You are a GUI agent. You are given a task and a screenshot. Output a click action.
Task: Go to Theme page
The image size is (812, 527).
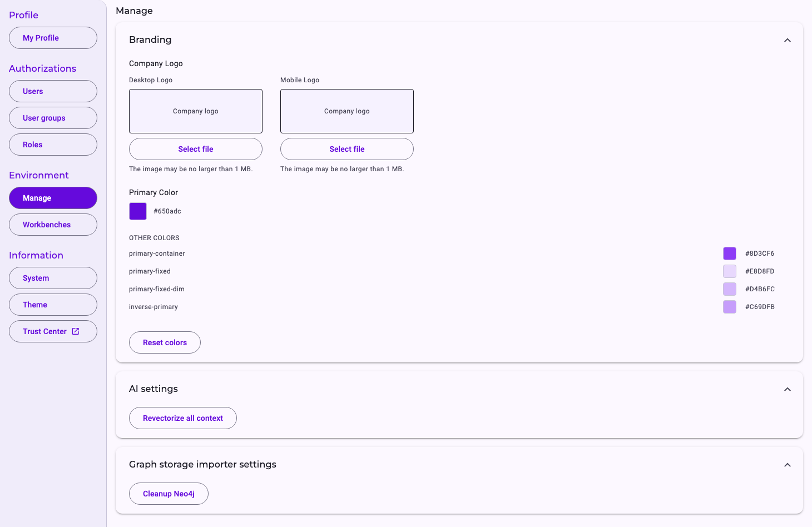pos(53,305)
